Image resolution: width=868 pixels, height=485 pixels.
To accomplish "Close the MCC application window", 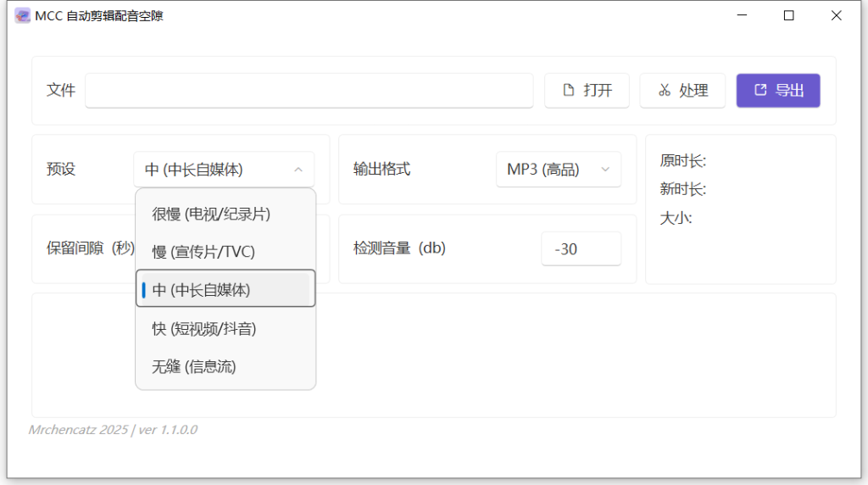I will tap(837, 15).
